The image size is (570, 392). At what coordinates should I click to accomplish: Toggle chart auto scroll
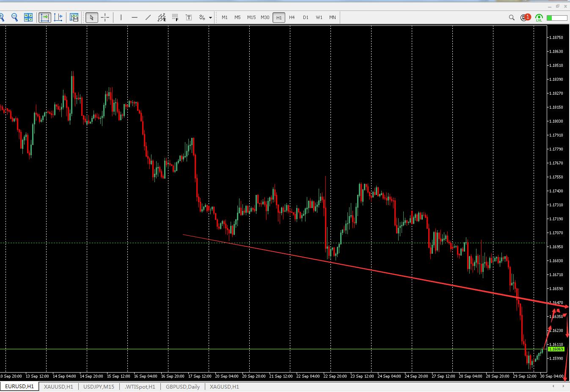(x=45, y=17)
